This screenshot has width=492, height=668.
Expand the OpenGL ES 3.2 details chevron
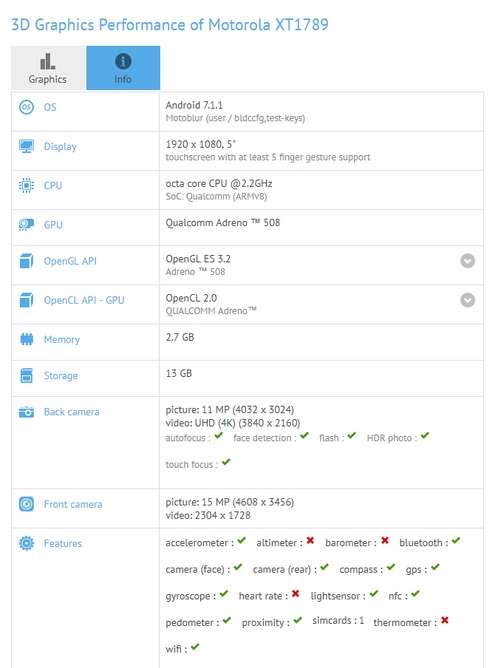pos(467,261)
